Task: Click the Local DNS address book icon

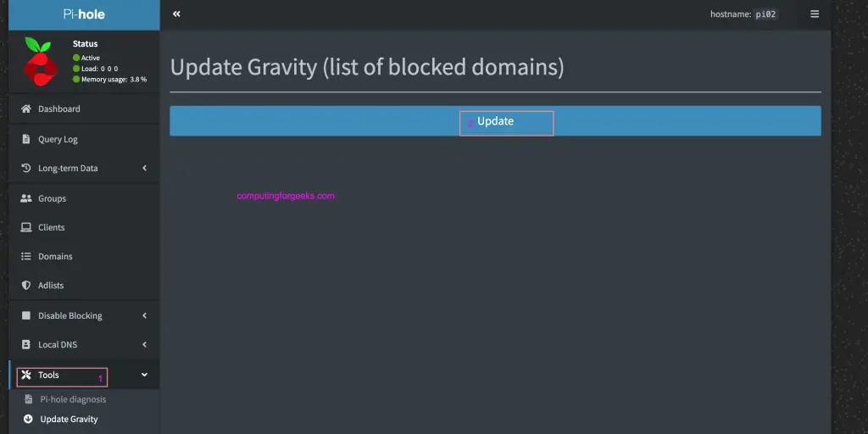Action: point(26,344)
